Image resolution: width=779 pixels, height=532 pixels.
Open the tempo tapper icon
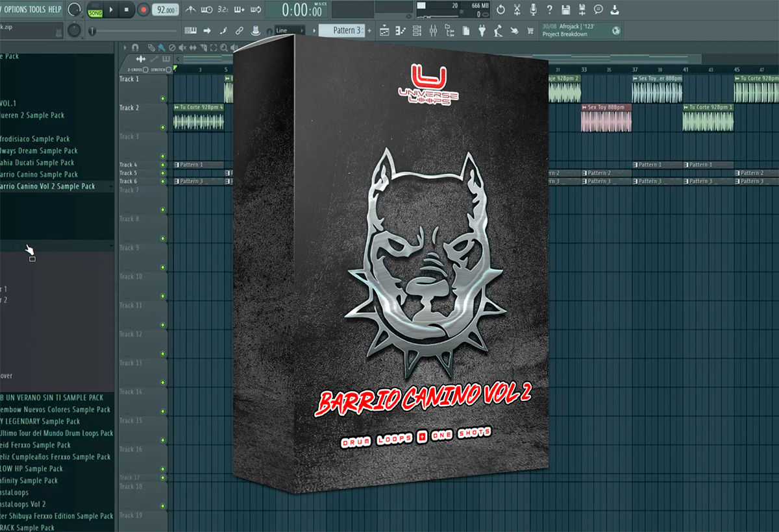click(x=499, y=30)
